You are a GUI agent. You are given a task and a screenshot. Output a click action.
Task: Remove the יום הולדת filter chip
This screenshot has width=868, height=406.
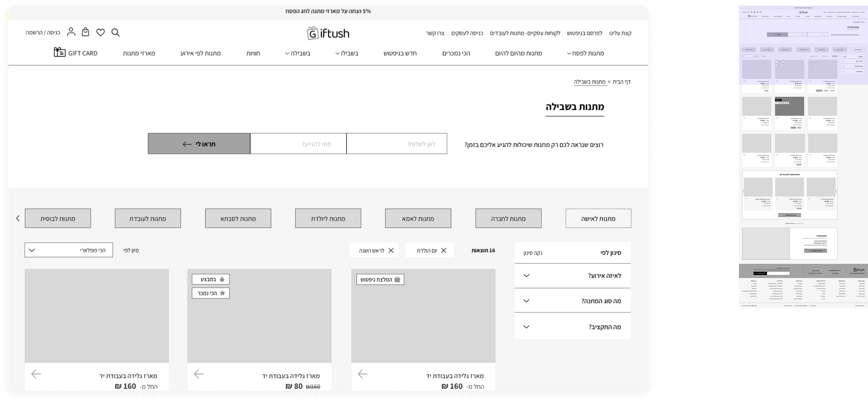444,251
